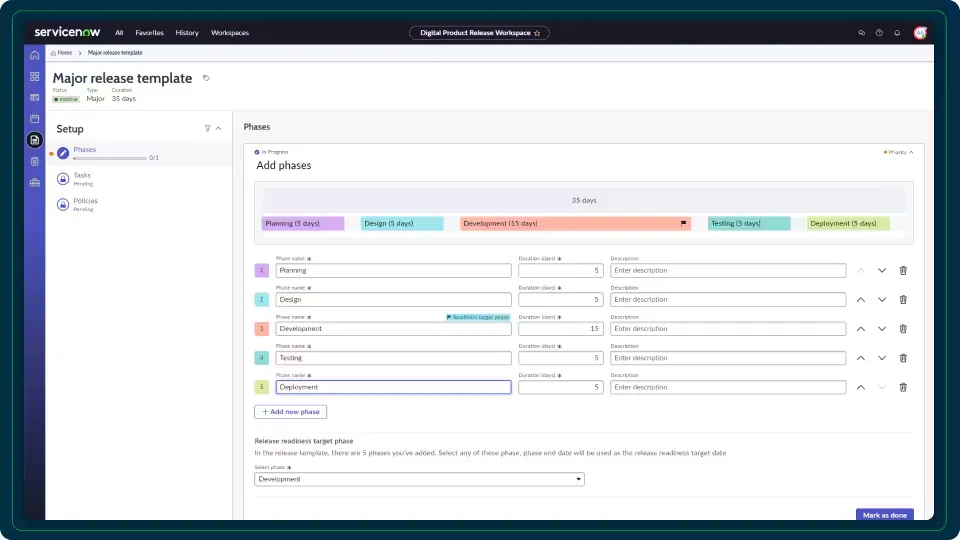
Task: Open the History menu
Action: coord(187,33)
